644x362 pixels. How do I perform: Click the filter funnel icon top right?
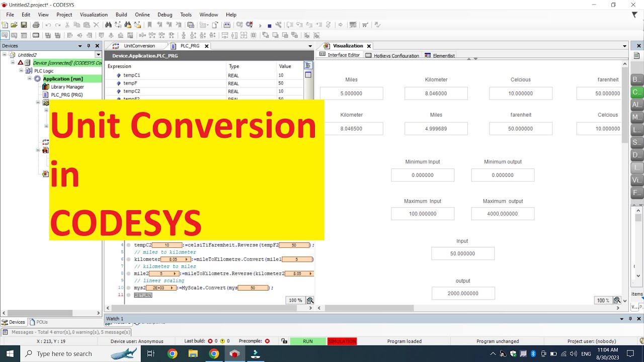(x=634, y=15)
